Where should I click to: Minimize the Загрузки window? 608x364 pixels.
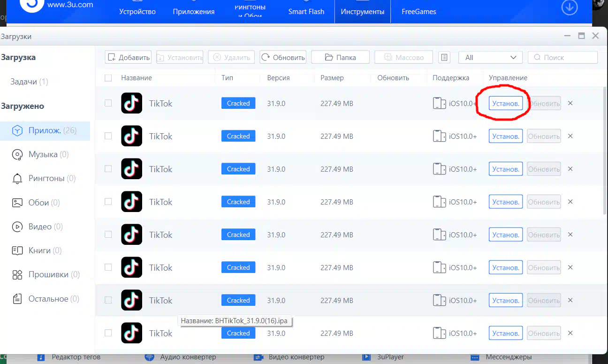pos(568,36)
